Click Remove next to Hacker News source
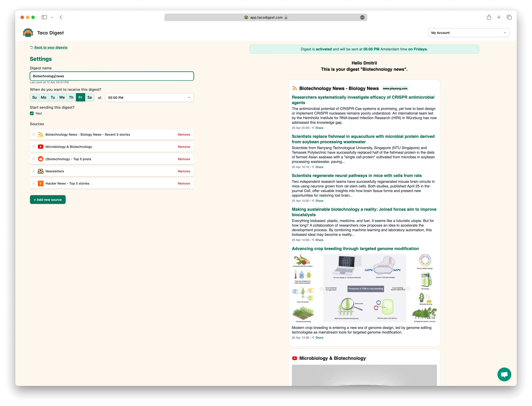Image resolution: width=532 pixels, height=406 pixels. [x=184, y=183]
